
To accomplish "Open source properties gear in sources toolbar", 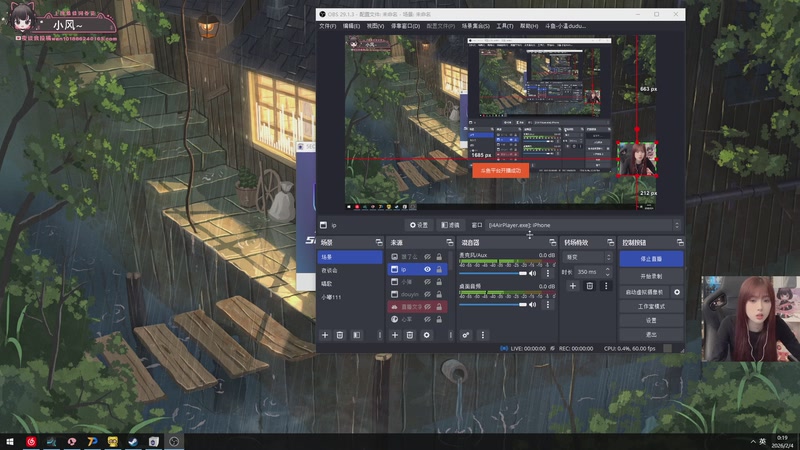I will click(427, 335).
